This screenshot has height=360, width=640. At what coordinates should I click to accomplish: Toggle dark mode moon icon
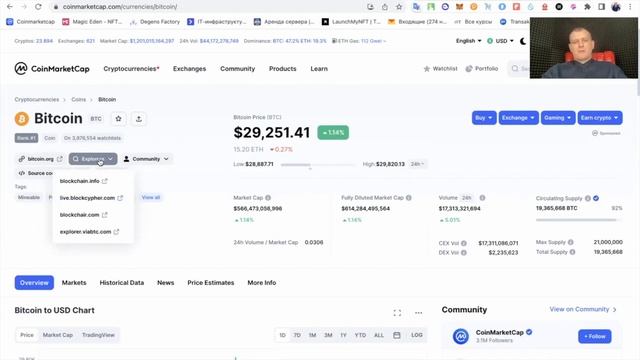pyautogui.click(x=523, y=41)
